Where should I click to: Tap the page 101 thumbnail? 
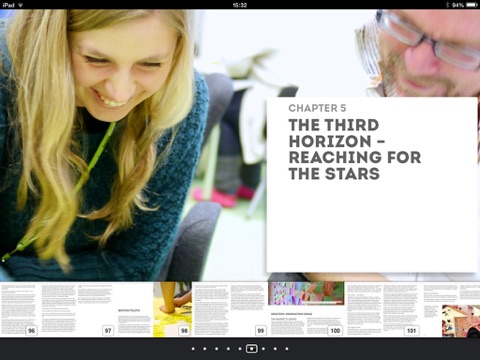point(383,309)
